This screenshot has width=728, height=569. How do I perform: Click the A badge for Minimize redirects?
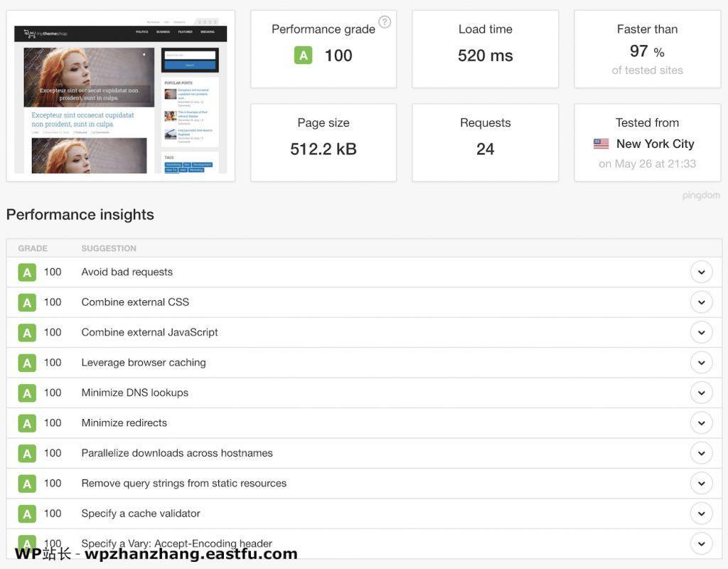(x=27, y=422)
